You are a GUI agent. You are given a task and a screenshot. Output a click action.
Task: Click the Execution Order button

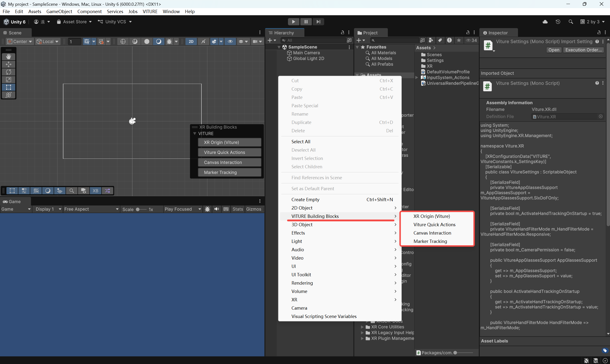click(x=584, y=50)
